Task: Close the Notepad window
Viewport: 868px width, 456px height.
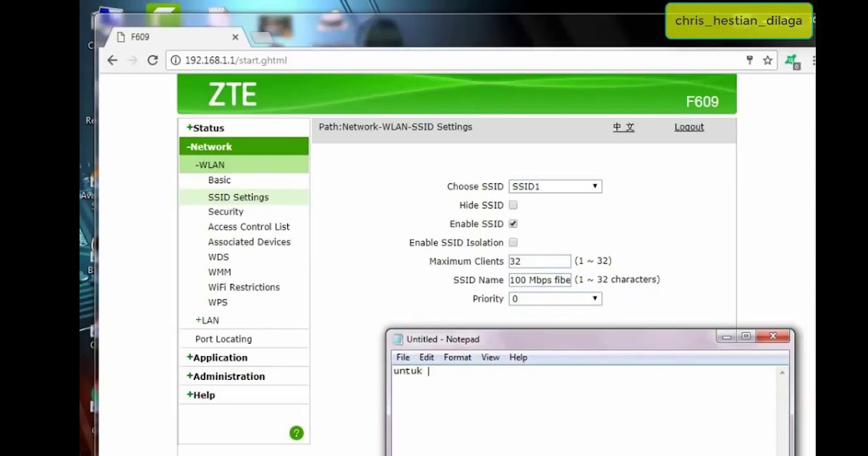Action: 773,337
